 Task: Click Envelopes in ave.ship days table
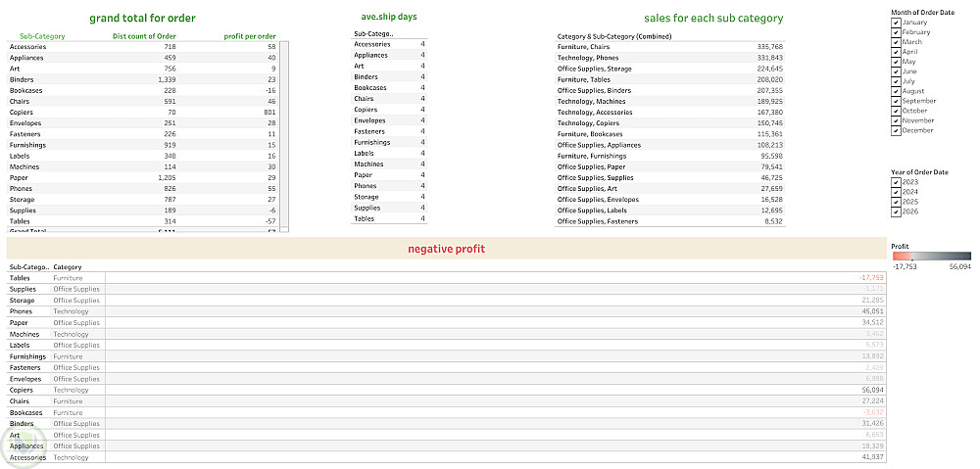click(389, 120)
